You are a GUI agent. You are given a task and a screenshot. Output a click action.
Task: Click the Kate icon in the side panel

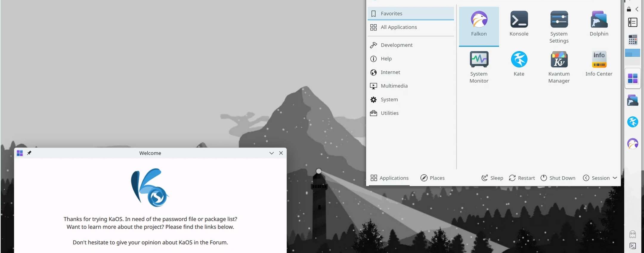click(x=633, y=122)
